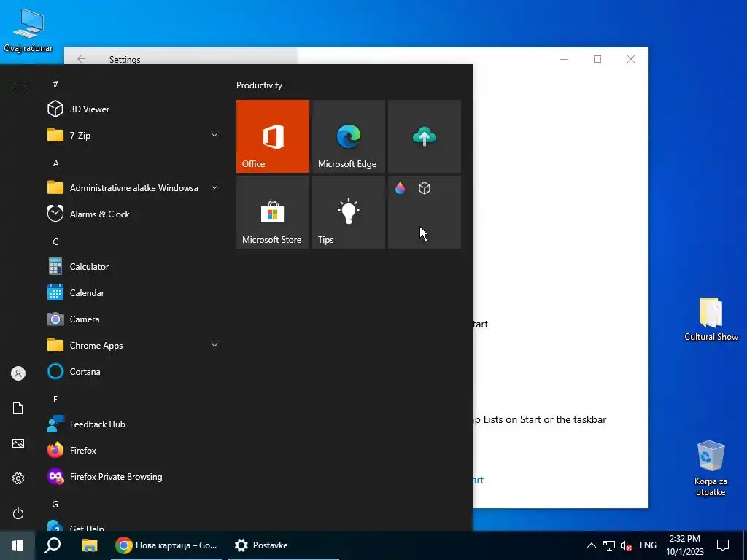This screenshot has width=747, height=560.
Task: Open taskbar Search
Action: click(53, 545)
